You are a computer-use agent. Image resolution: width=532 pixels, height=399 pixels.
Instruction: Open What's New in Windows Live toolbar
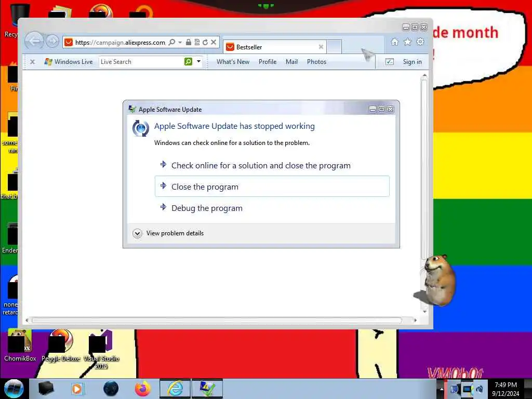[233, 62]
